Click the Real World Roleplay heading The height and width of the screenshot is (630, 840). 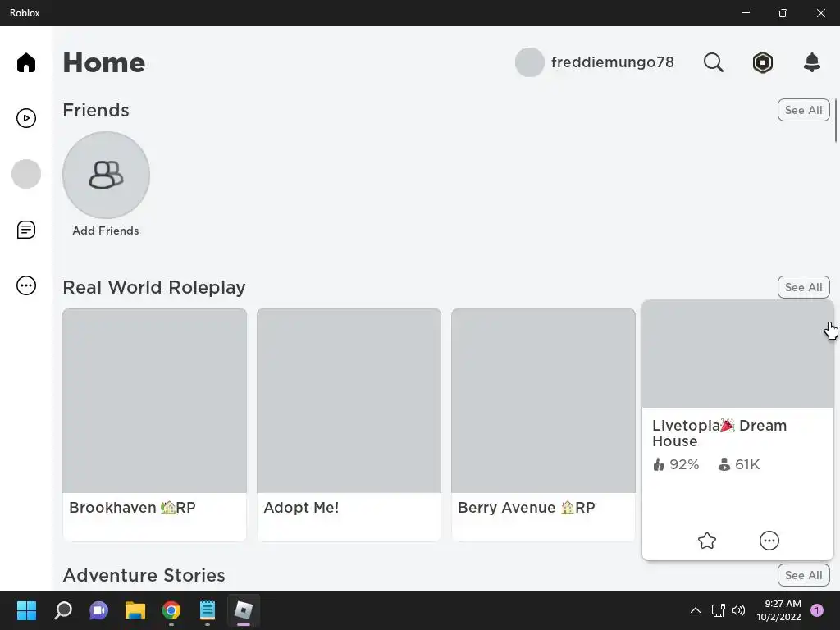click(154, 288)
